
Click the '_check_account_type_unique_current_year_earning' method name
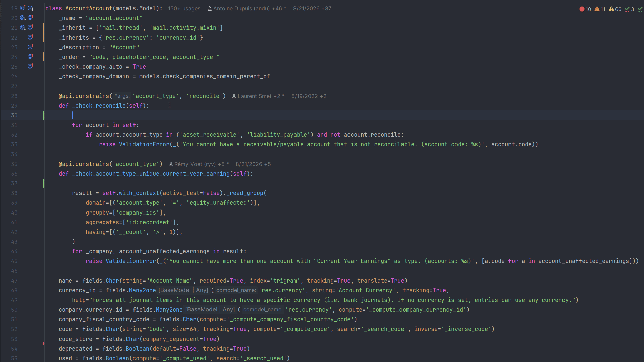pos(151,174)
